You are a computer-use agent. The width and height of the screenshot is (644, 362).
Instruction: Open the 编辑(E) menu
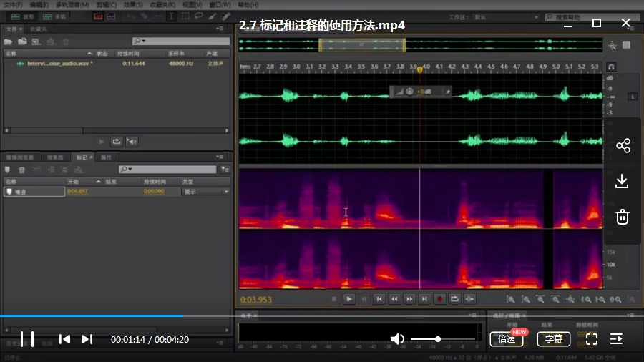(39, 5)
